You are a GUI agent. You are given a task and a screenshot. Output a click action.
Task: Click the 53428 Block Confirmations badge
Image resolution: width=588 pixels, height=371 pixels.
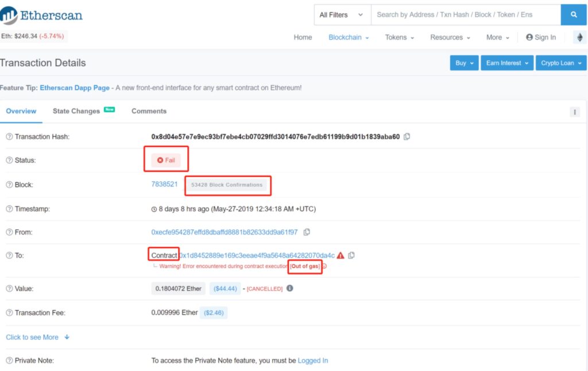227,184
